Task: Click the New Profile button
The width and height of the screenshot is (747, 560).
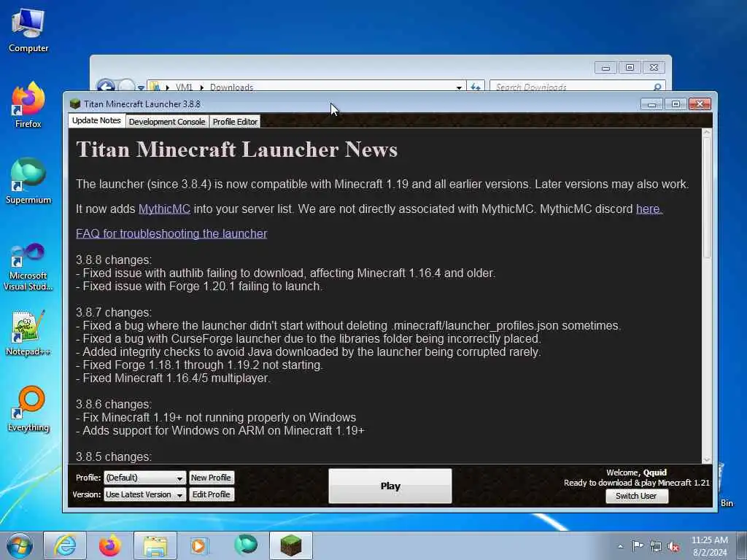Action: [211, 478]
